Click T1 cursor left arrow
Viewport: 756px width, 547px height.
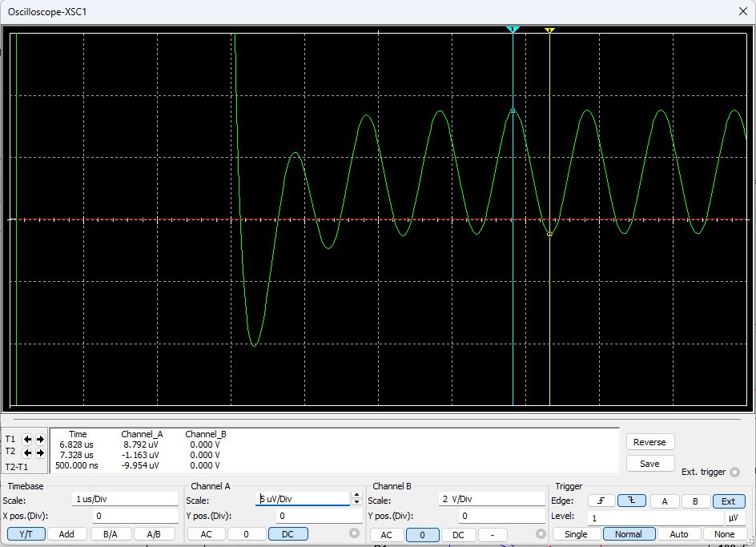click(27, 439)
